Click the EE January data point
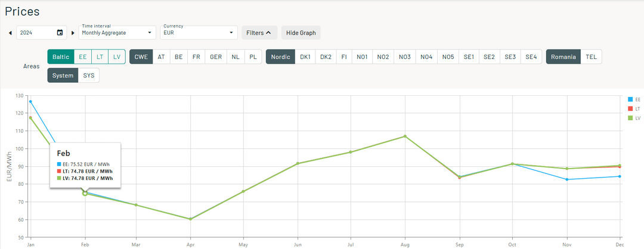The image size is (644, 249). tap(30, 101)
